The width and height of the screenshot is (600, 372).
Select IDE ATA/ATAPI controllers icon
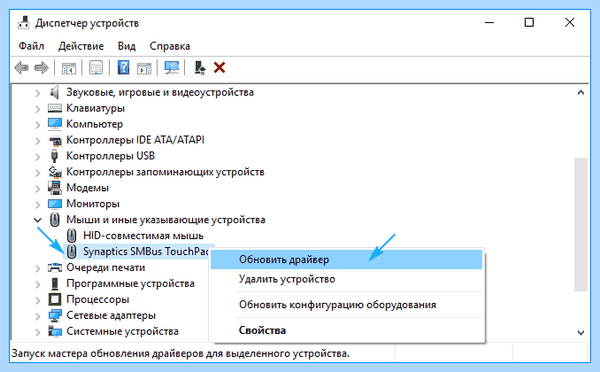pyautogui.click(x=55, y=140)
